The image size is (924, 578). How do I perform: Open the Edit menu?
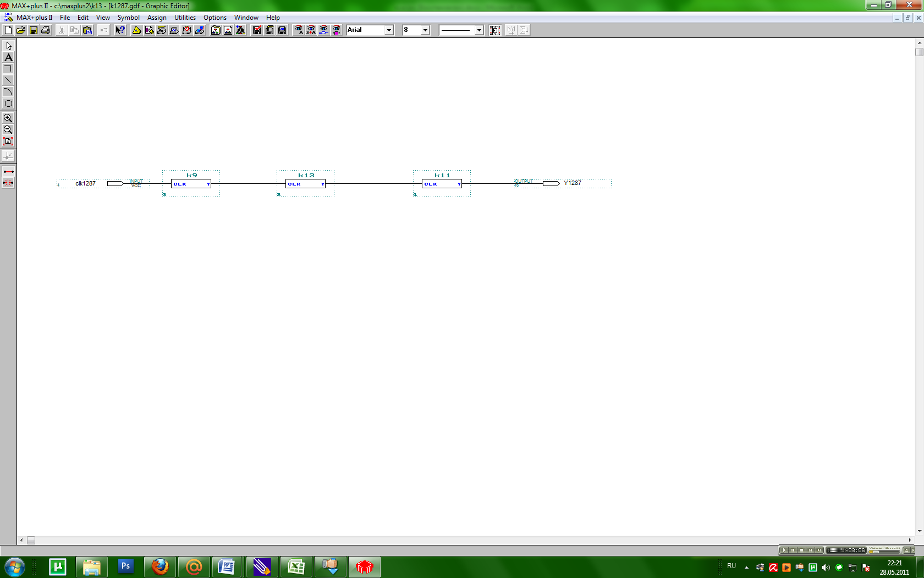tap(83, 18)
